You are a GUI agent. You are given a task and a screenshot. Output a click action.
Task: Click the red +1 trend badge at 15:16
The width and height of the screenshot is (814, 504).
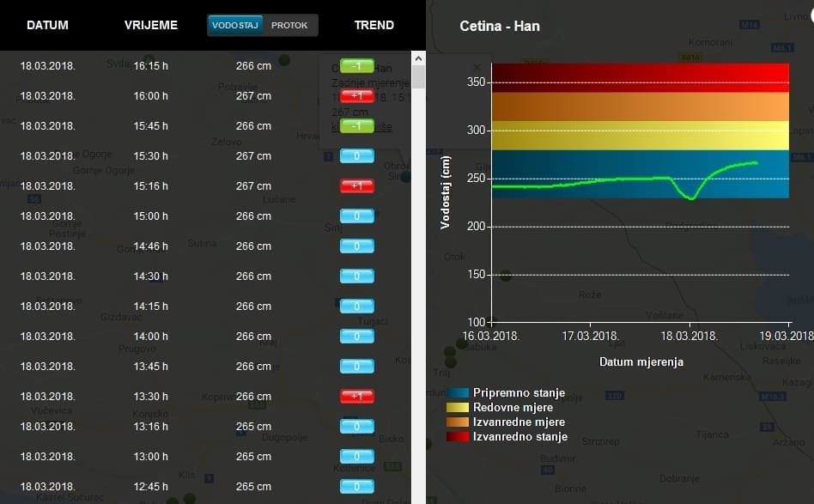tap(357, 185)
